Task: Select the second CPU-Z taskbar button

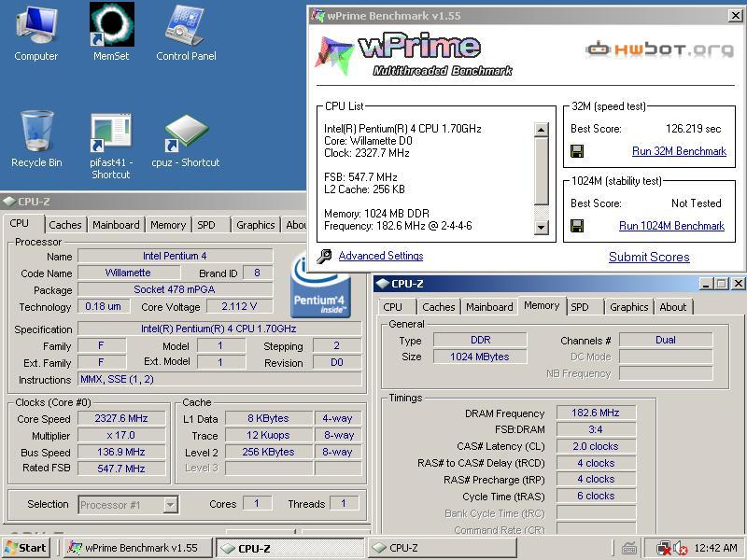Action: click(442, 548)
